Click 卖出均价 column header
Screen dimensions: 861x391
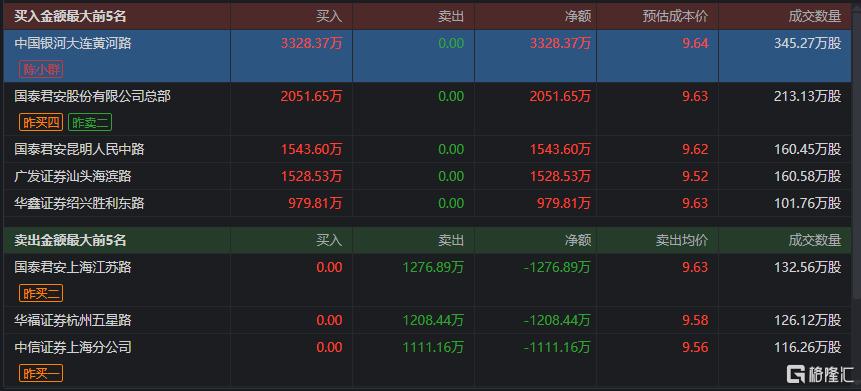click(682, 240)
